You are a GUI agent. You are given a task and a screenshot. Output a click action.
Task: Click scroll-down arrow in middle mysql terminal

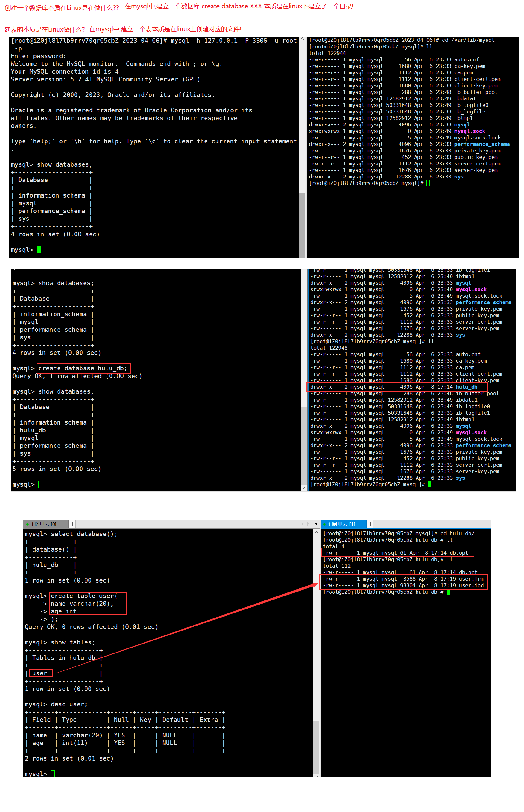[x=304, y=488]
